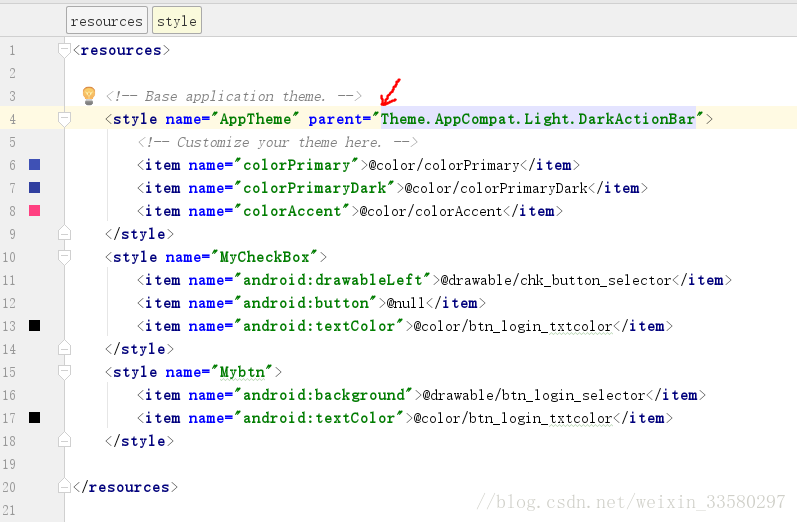Click fold end marker on line 9

tap(64, 234)
